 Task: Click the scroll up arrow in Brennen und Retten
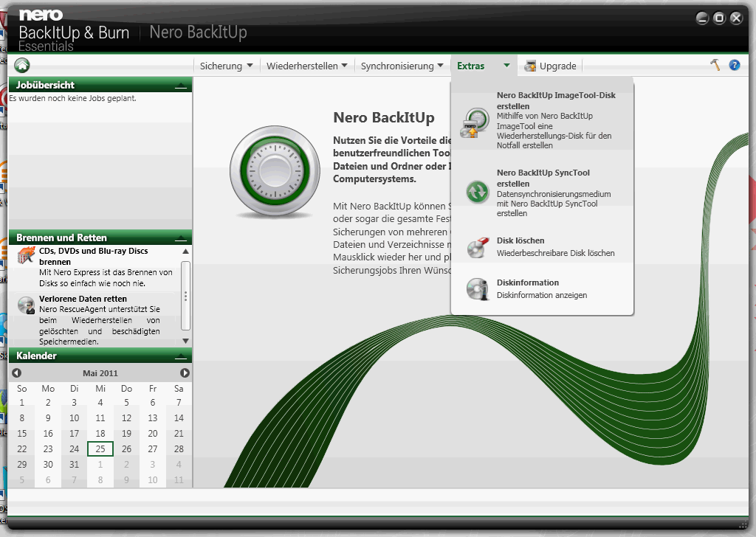(185, 252)
